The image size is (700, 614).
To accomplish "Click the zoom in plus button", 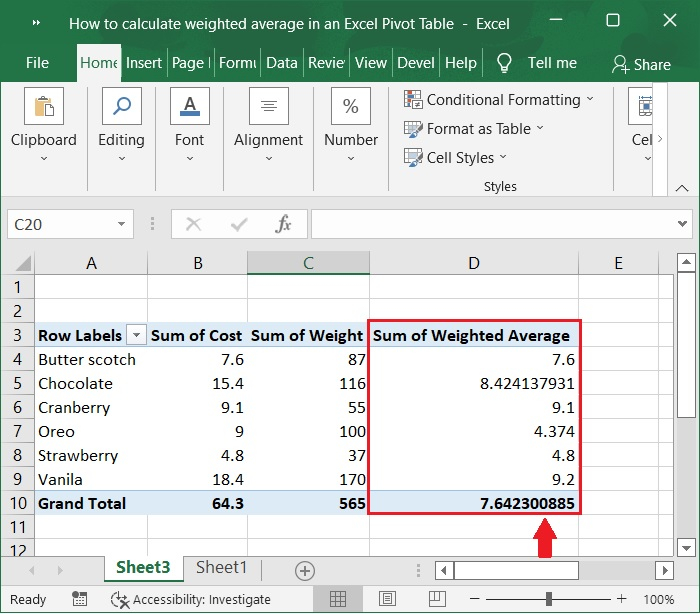I will (x=621, y=599).
